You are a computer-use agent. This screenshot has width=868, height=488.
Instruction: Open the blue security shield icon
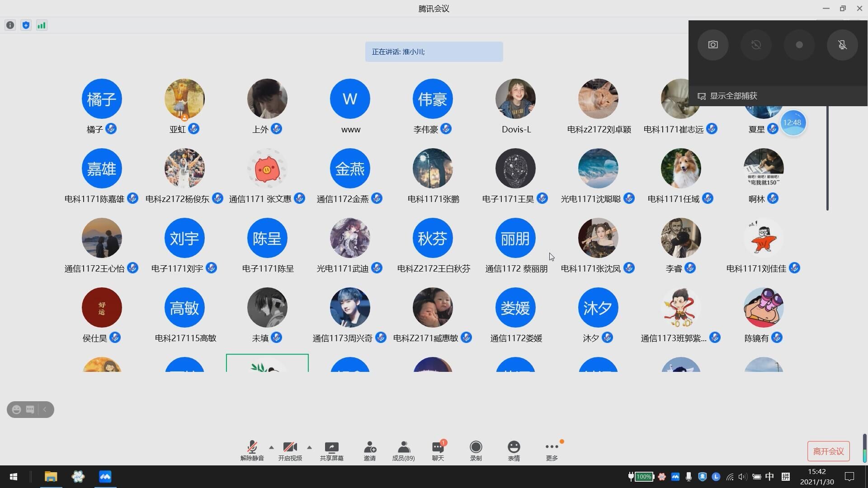click(26, 25)
